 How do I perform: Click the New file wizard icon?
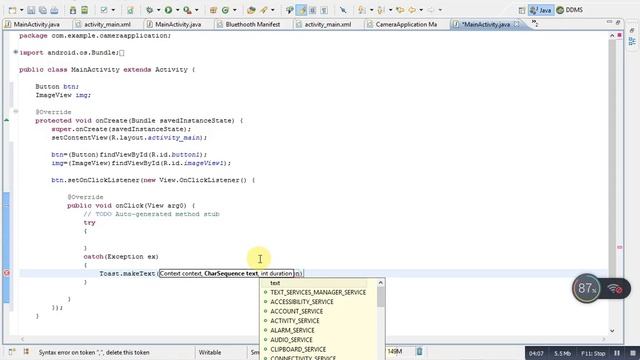tap(12, 10)
